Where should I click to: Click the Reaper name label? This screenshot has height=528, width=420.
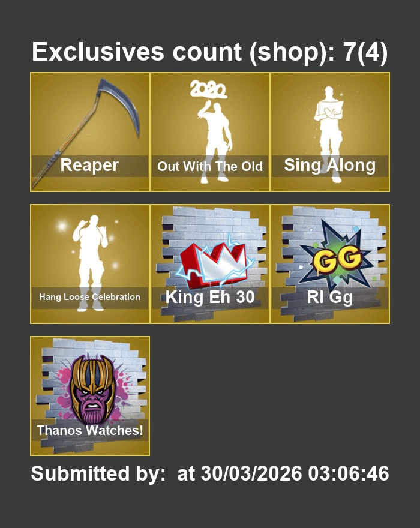pos(89,166)
